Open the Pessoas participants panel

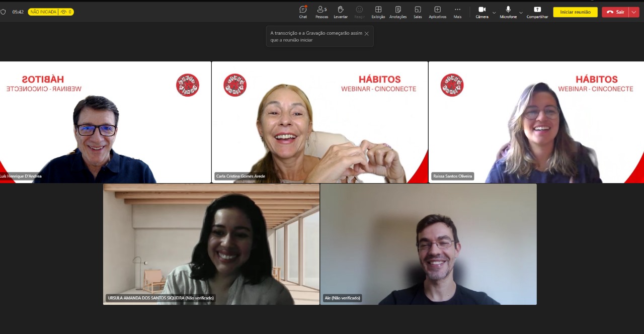tap(321, 11)
